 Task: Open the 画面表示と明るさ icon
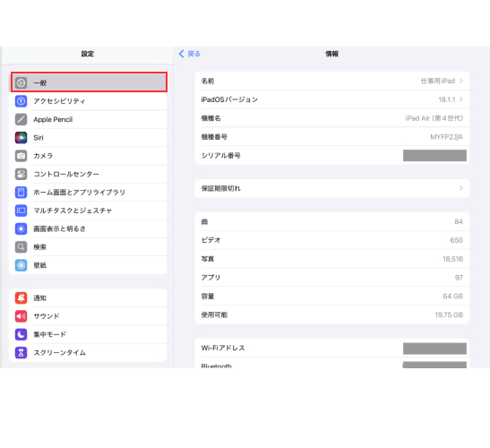point(21,228)
